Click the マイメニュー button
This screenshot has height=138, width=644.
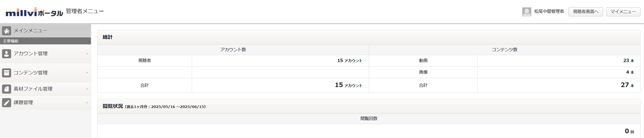click(x=623, y=12)
